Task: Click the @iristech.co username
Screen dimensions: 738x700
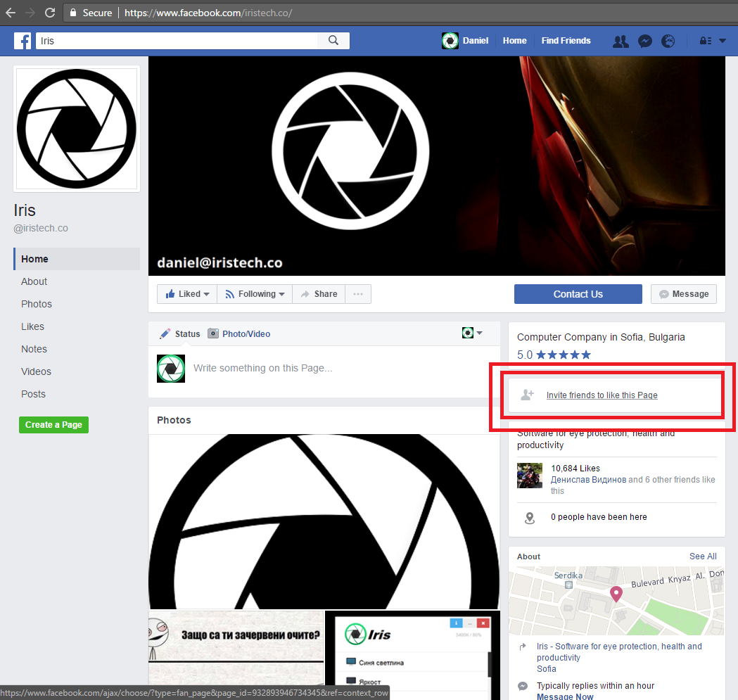Action: 41,229
